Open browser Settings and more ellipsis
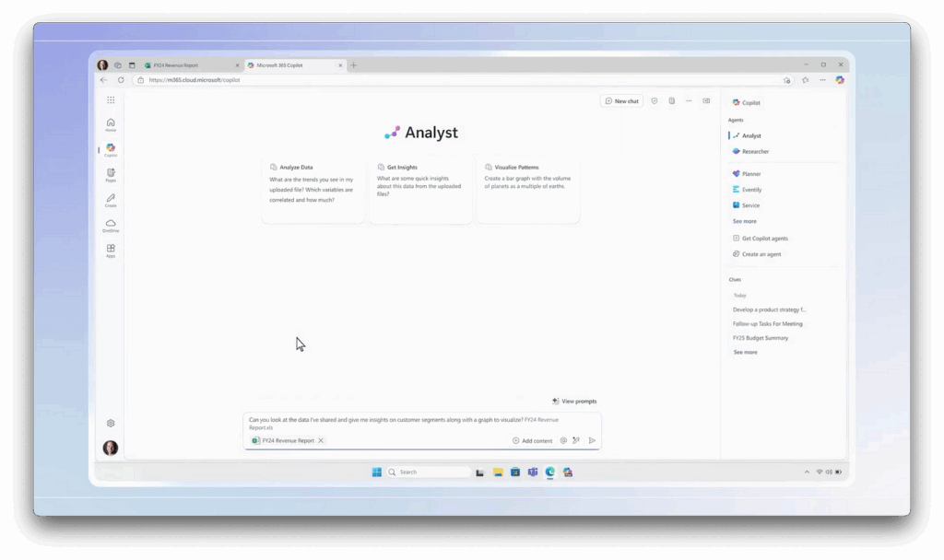944x560 pixels. point(822,80)
